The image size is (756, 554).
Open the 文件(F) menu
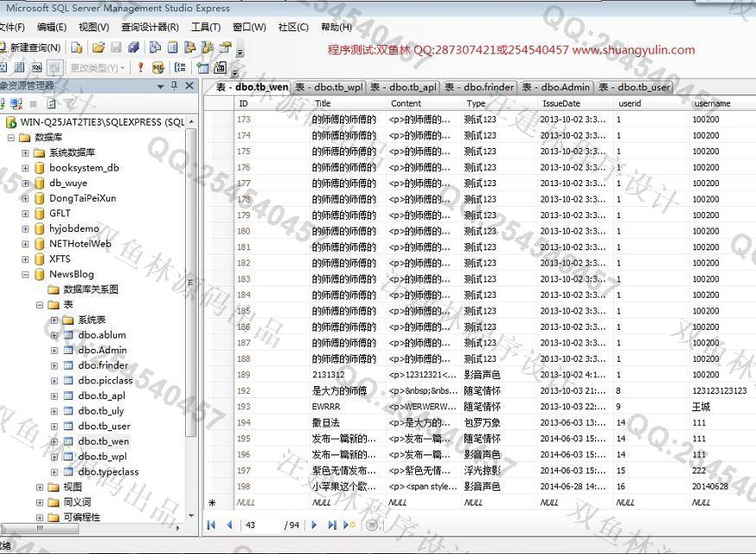(11, 27)
